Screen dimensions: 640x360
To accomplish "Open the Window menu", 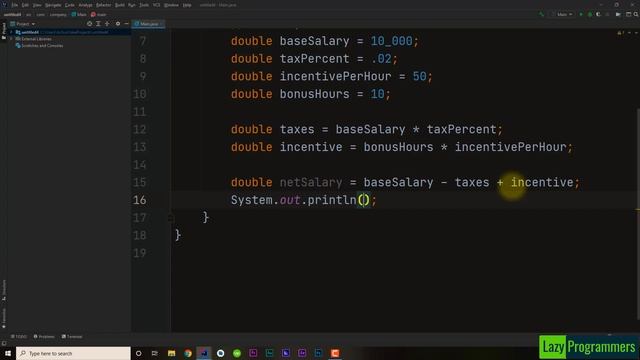I will click(x=171, y=5).
